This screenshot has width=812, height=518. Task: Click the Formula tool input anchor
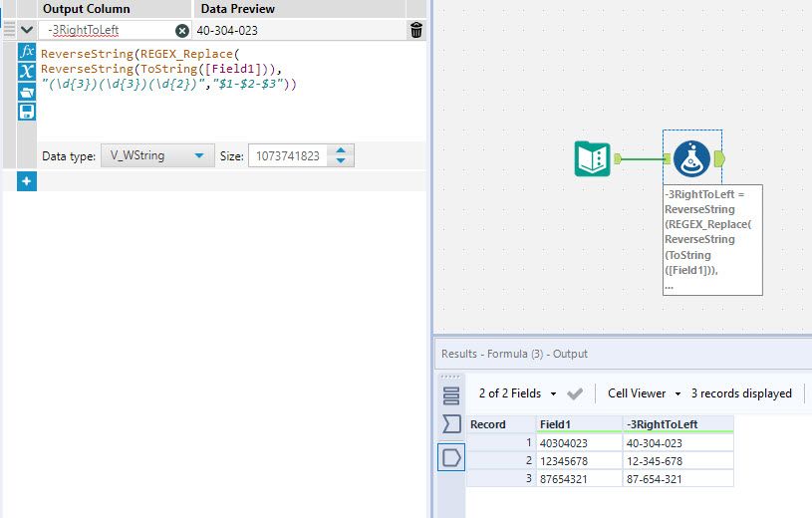[667, 158]
